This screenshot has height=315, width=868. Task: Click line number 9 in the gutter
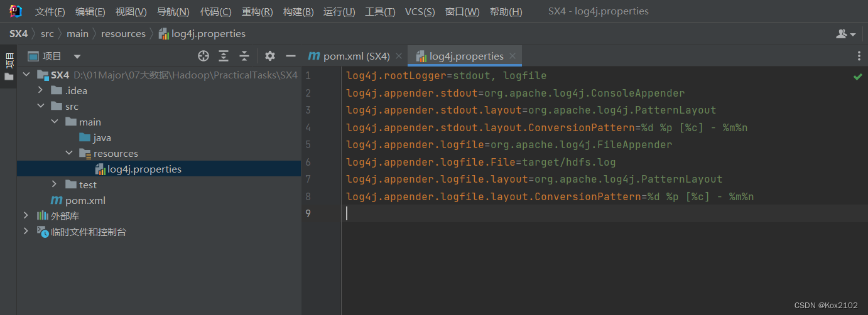(308, 214)
